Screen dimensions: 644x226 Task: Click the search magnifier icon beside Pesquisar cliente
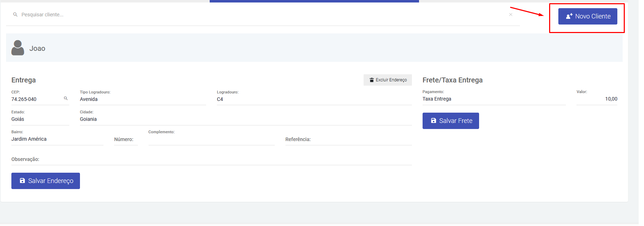pyautogui.click(x=15, y=15)
